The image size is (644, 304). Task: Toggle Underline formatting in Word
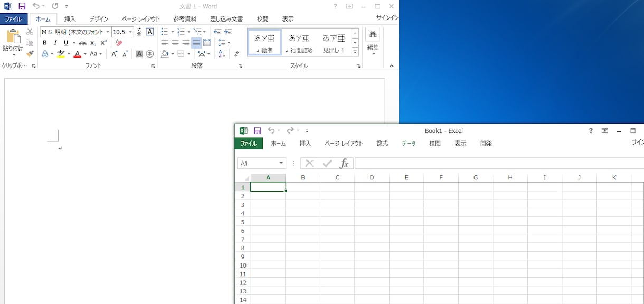pyautogui.click(x=65, y=43)
